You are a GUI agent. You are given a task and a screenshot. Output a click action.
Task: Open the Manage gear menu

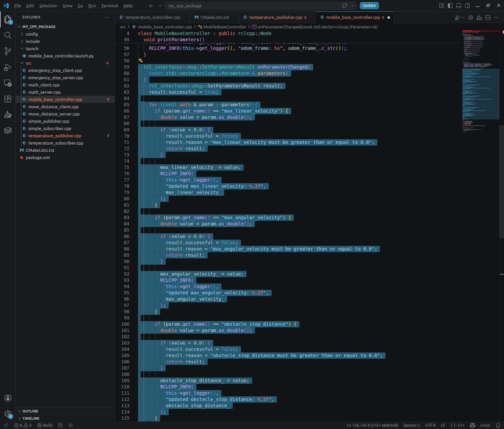[x=8, y=414]
